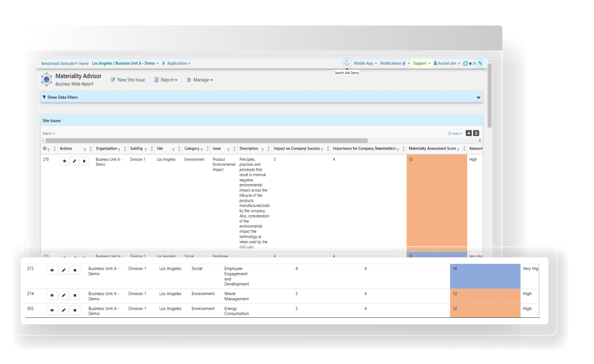Open the Materiality Advisor logo icon
This screenshot has height=364, width=594.
pos(47,80)
